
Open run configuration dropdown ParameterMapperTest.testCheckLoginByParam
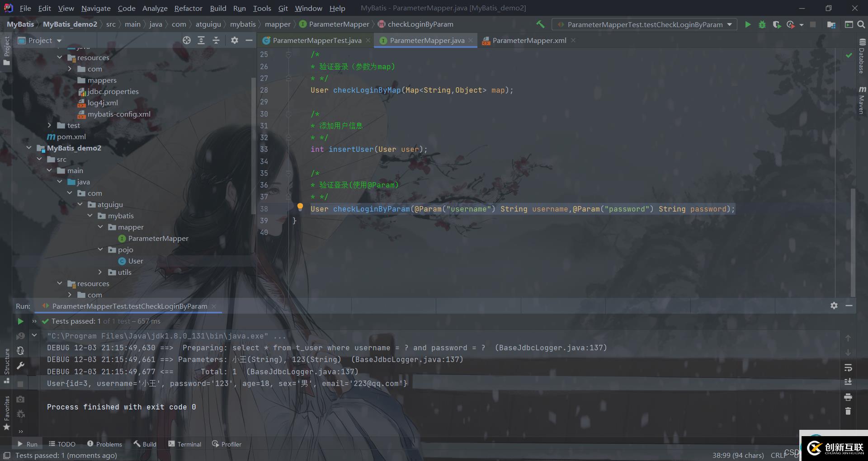pyautogui.click(x=645, y=24)
